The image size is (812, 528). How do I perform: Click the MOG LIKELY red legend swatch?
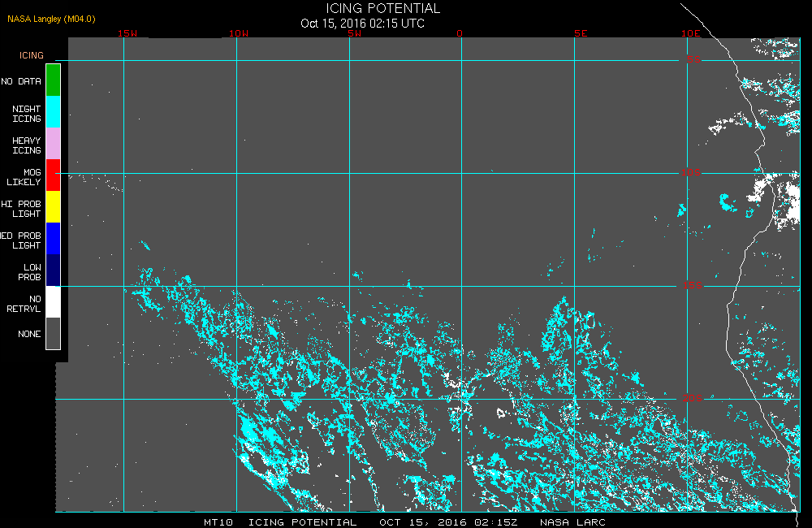tap(54, 175)
